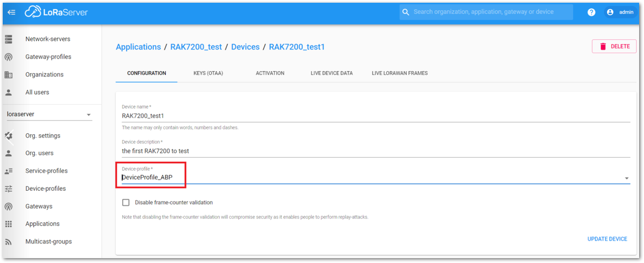The width and height of the screenshot is (644, 263).
Task: Open the Live Device Data tab
Action: tap(331, 73)
